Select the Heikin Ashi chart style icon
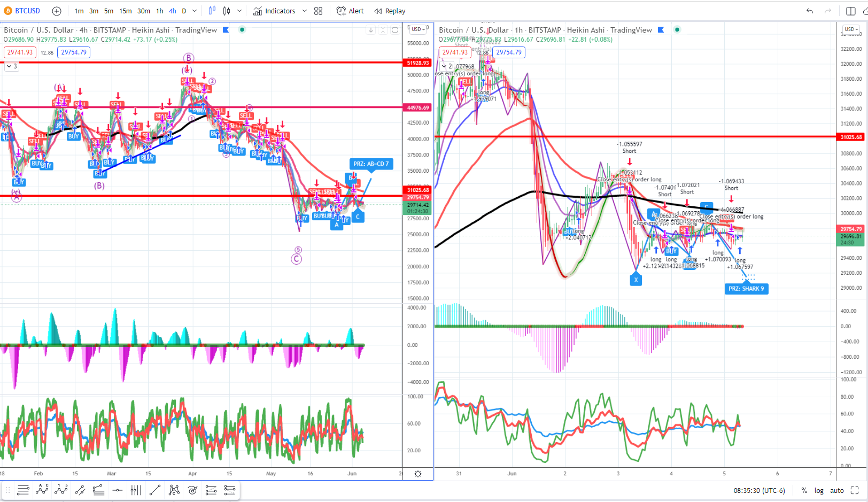This screenshot has height=502, width=868. 212,11
